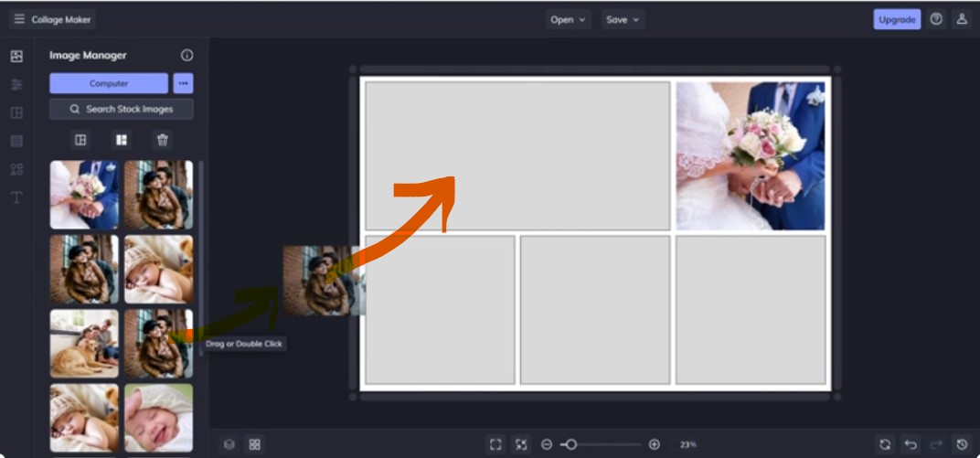Click Search Stock Images
Image resolution: width=980 pixels, height=458 pixels.
coord(122,109)
